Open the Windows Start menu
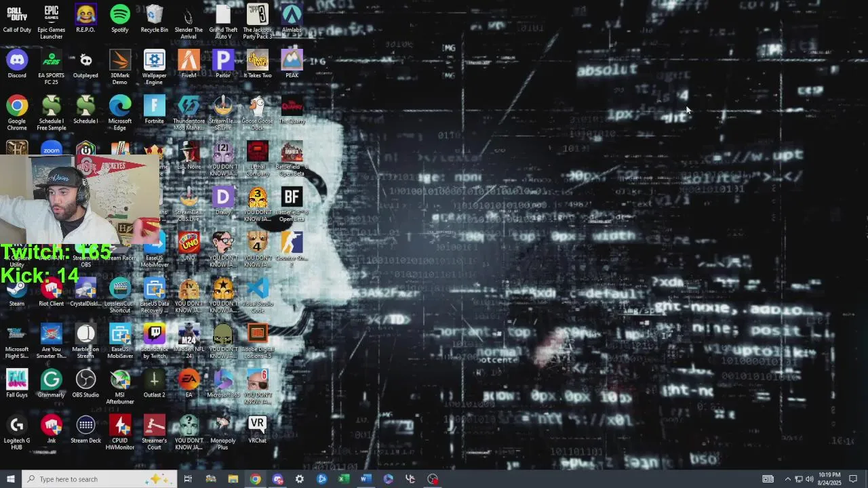The height and width of the screenshot is (488, 868). tap(10, 479)
